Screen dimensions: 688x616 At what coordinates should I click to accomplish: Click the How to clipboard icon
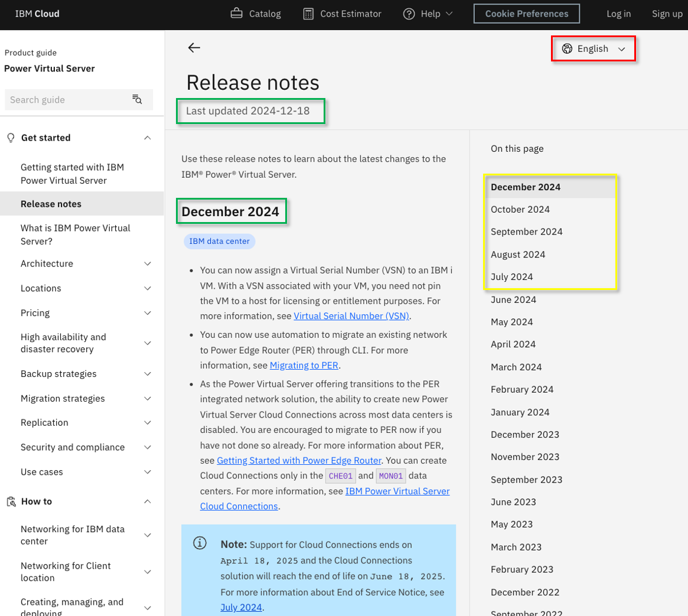[11, 501]
